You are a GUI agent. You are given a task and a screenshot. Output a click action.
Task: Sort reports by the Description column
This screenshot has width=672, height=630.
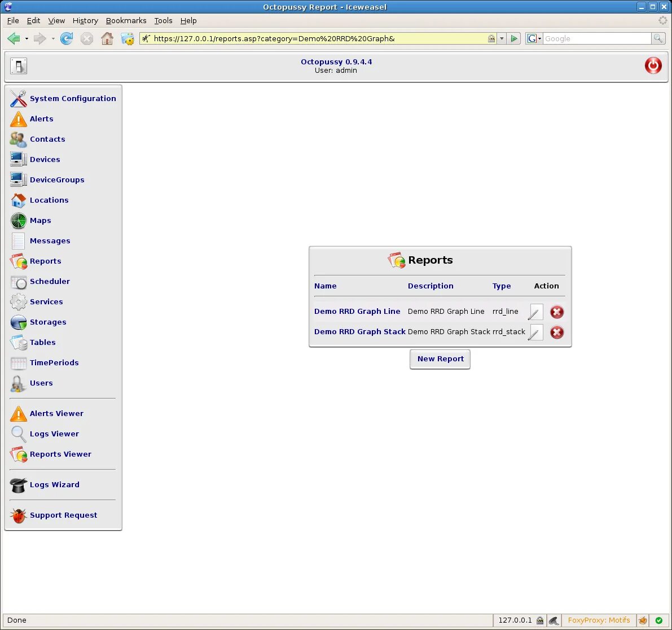click(431, 286)
